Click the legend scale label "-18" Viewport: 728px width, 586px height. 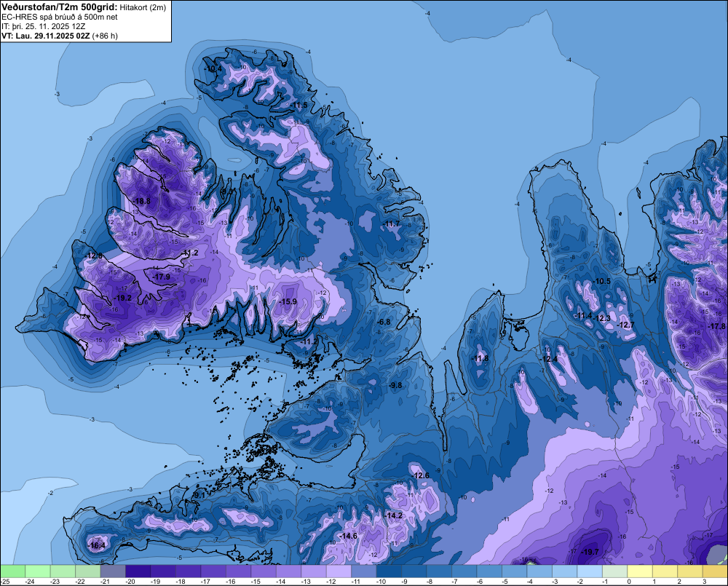pos(180,582)
